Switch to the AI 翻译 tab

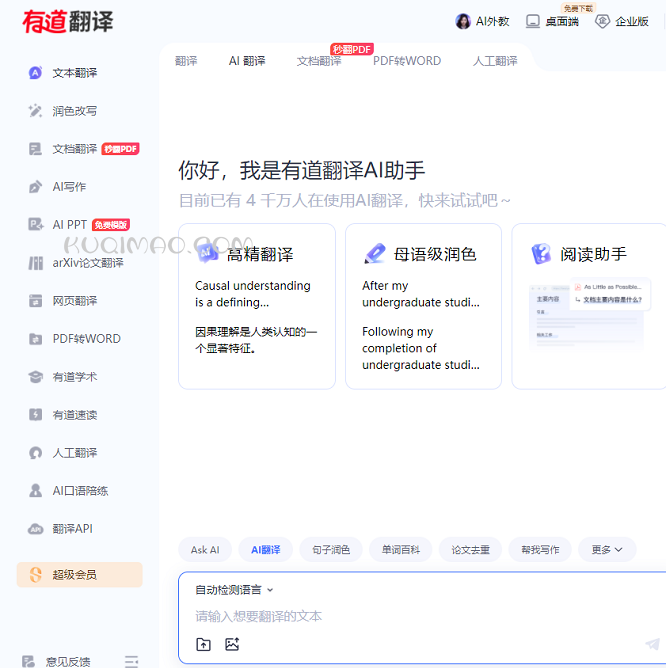[x=247, y=61]
